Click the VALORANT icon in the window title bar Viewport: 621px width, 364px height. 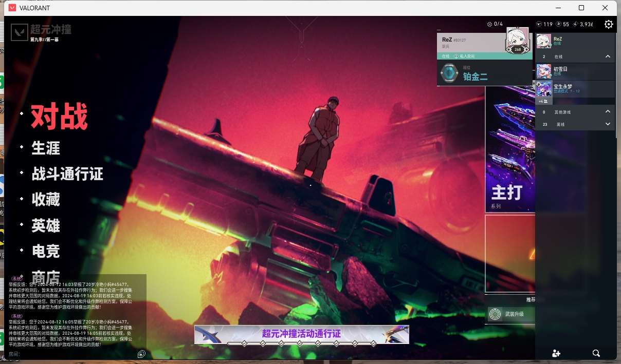pyautogui.click(x=12, y=8)
